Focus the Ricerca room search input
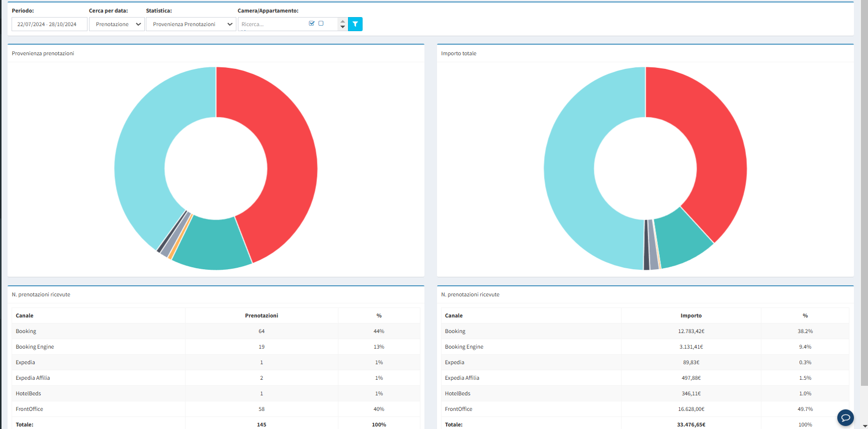Image resolution: width=868 pixels, height=429 pixels. pyautogui.click(x=272, y=24)
